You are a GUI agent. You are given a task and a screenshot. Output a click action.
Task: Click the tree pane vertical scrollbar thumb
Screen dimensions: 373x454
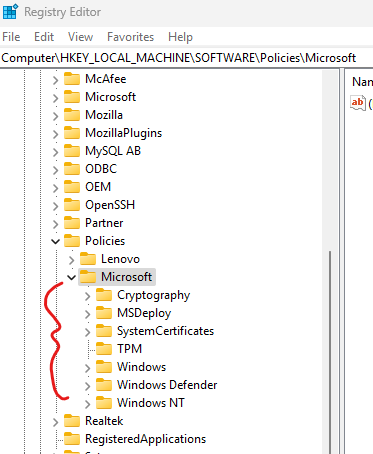330,352
